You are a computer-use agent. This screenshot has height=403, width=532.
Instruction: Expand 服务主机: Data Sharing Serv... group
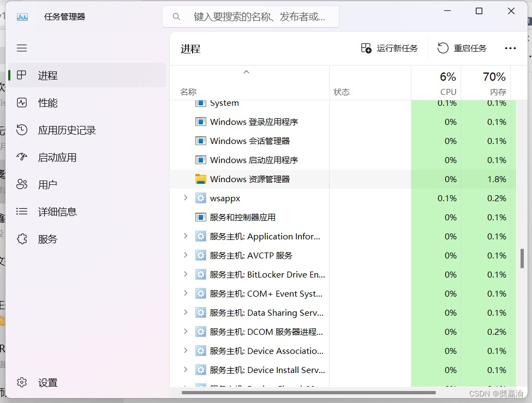click(186, 312)
